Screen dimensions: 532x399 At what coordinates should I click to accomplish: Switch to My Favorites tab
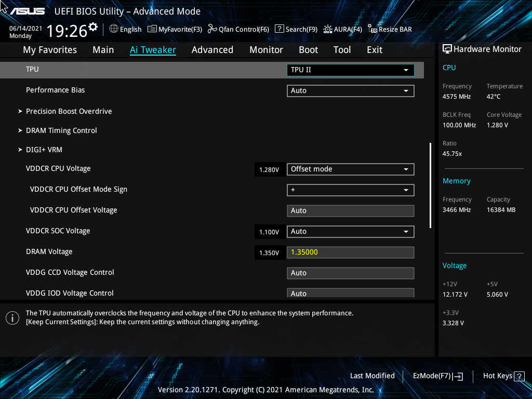50,50
